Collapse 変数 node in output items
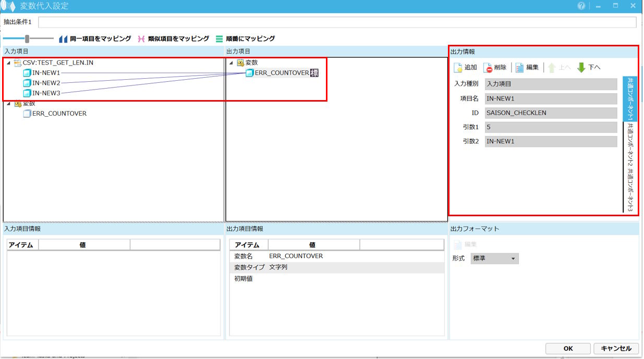Image resolution: width=644 pixels, height=359 pixels. coord(231,63)
